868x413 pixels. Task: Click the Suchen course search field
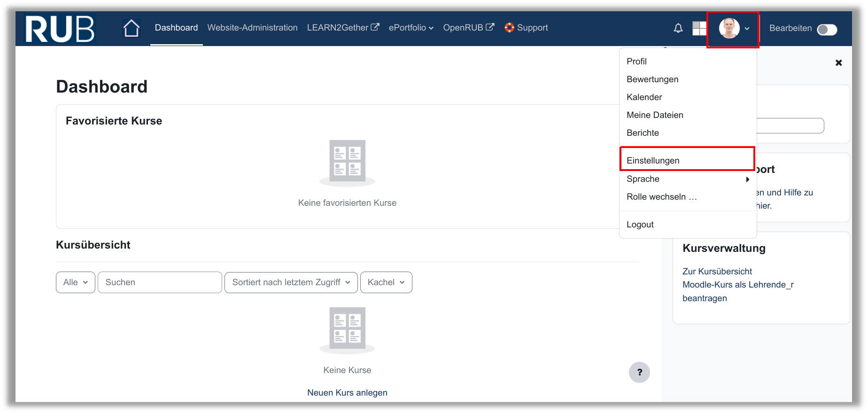click(160, 282)
